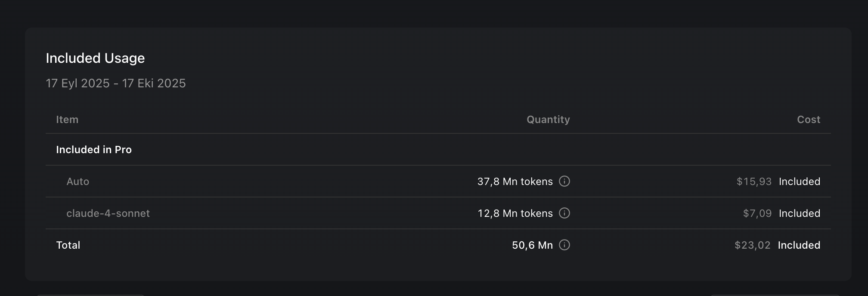Select the 17 Eyl 2025 - 17 Eki 2025 date range
The image size is (868, 296).
pyautogui.click(x=116, y=83)
